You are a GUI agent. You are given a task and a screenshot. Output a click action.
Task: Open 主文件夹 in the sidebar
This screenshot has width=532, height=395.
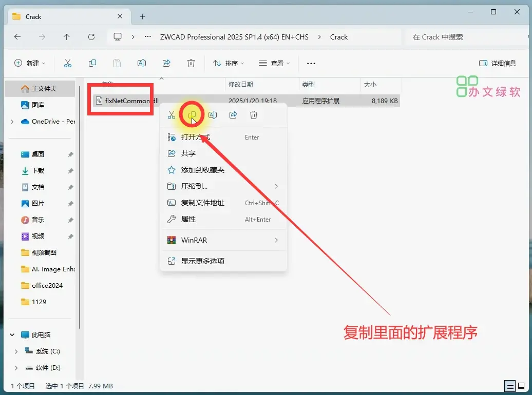(x=40, y=89)
